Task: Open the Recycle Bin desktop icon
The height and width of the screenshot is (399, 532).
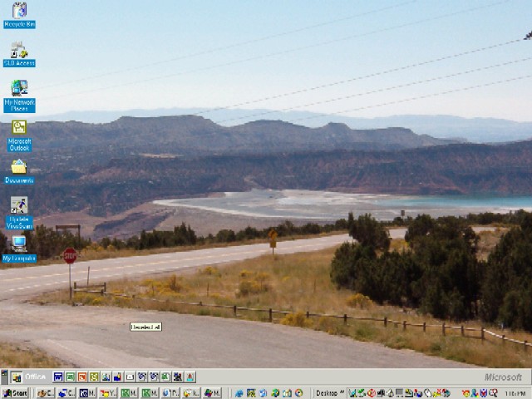Action: pyautogui.click(x=19, y=12)
